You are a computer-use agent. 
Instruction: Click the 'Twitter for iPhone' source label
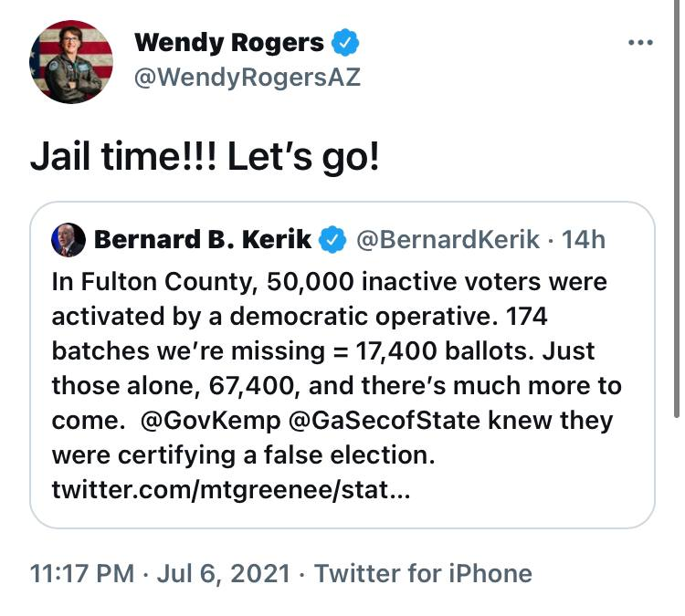click(x=423, y=574)
